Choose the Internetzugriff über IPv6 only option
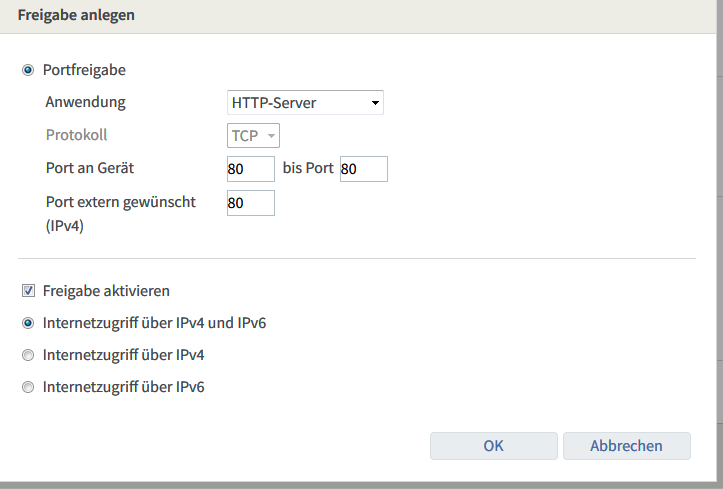The height and width of the screenshot is (489, 723). point(28,387)
